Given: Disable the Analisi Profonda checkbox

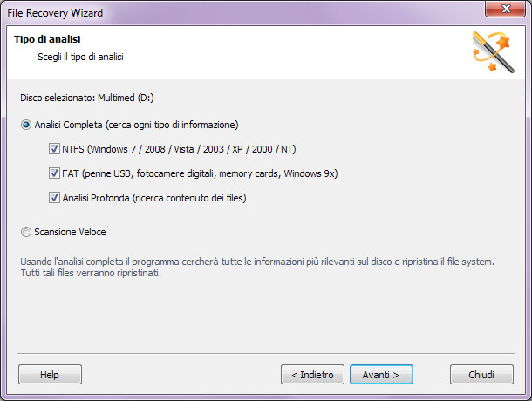Looking at the screenshot, I should (x=54, y=197).
